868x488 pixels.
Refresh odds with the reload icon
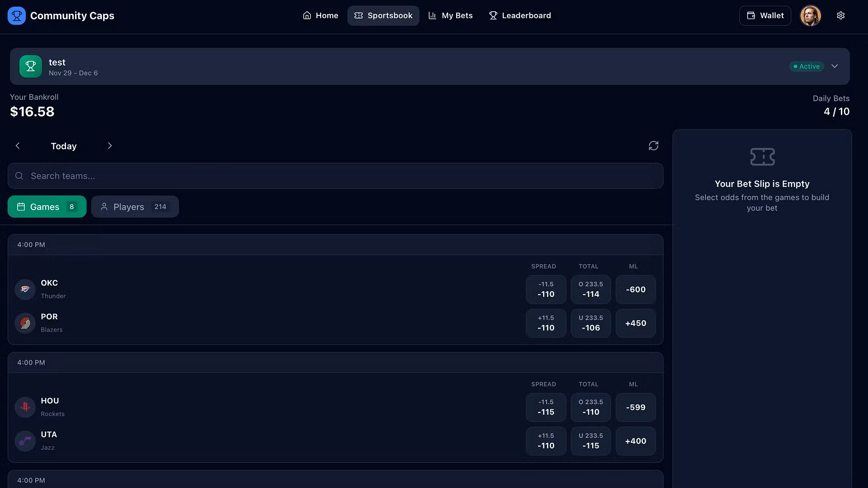click(x=653, y=146)
